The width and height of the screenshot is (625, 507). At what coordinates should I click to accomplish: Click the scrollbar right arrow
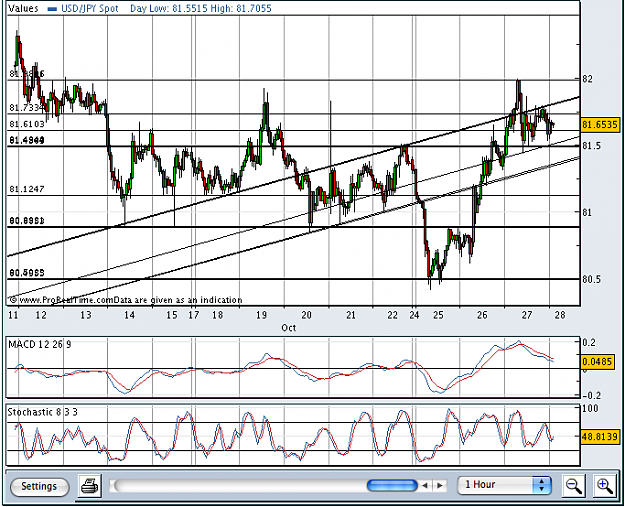pos(440,485)
